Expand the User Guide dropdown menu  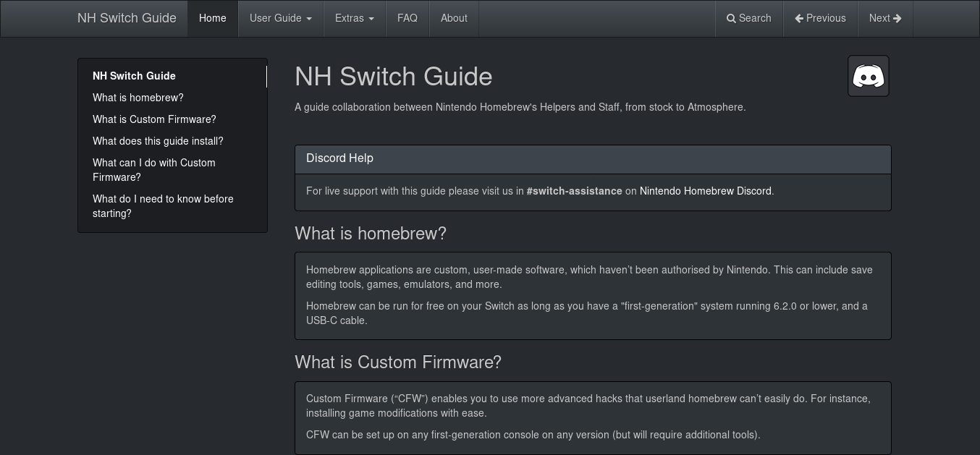(x=281, y=18)
